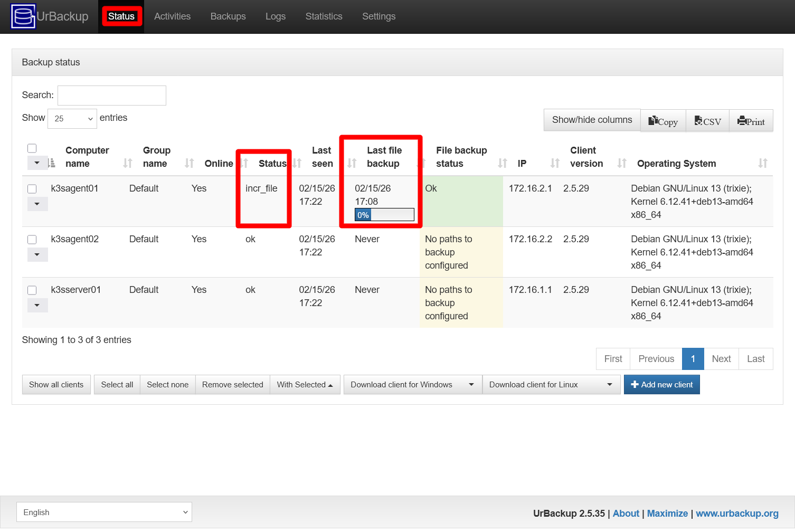The height and width of the screenshot is (532, 795).
Task: Open the Show entries count dropdown
Action: pos(72,118)
